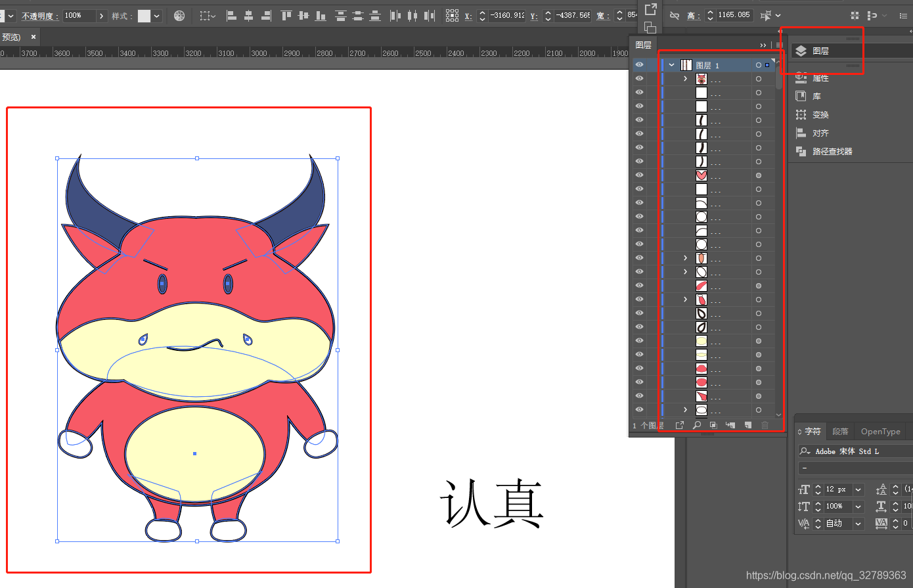The width and height of the screenshot is (913, 588).
Task: Switch to the 字符 tab
Action: tap(813, 432)
